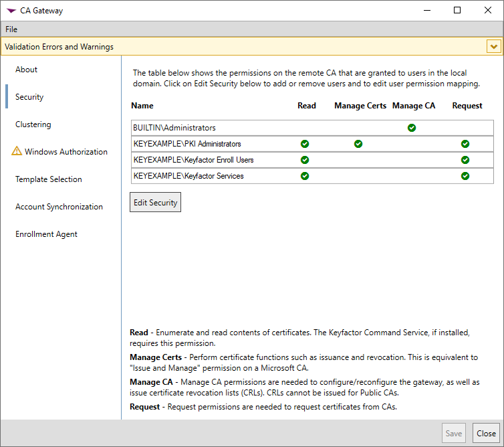Click the CA Gateway title bar logo icon

tap(11, 11)
